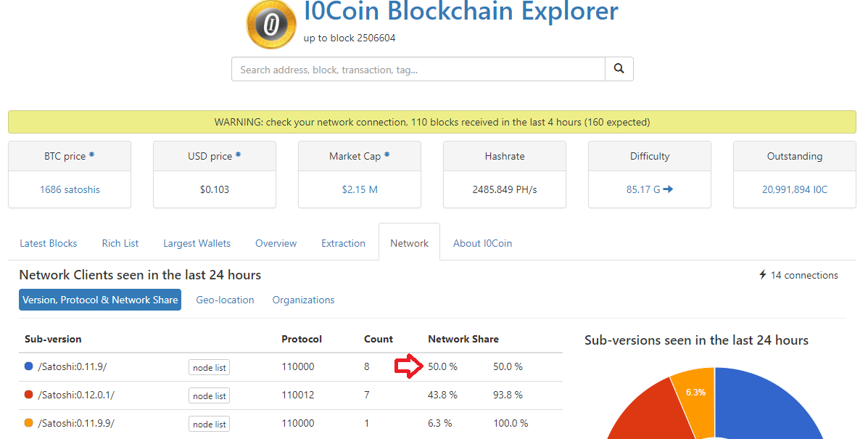The height and width of the screenshot is (439, 868).
Task: Open node list for /Satoshi:0.11.9/
Action: click(210, 368)
